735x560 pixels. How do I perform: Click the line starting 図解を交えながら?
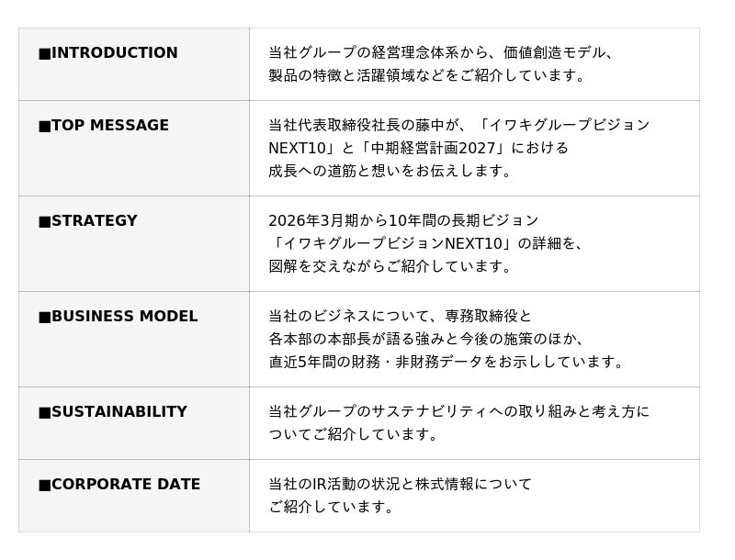click(x=390, y=266)
